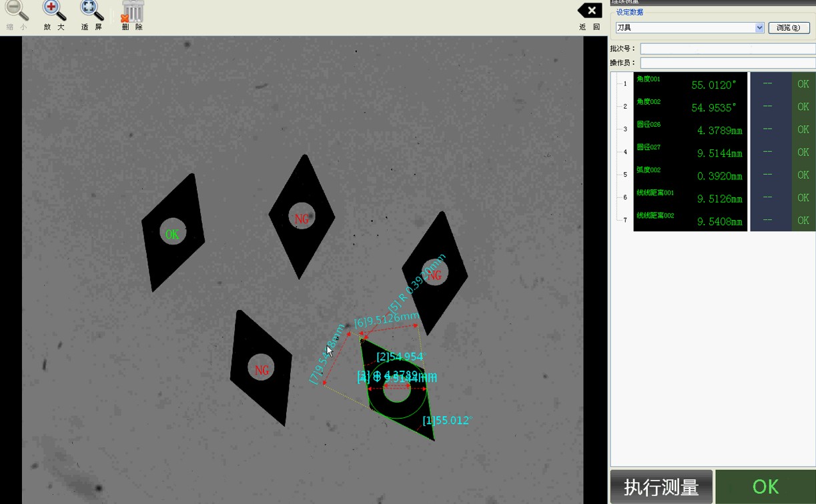Fit image to screen with 适屏
816x504 pixels.
[x=91, y=10]
